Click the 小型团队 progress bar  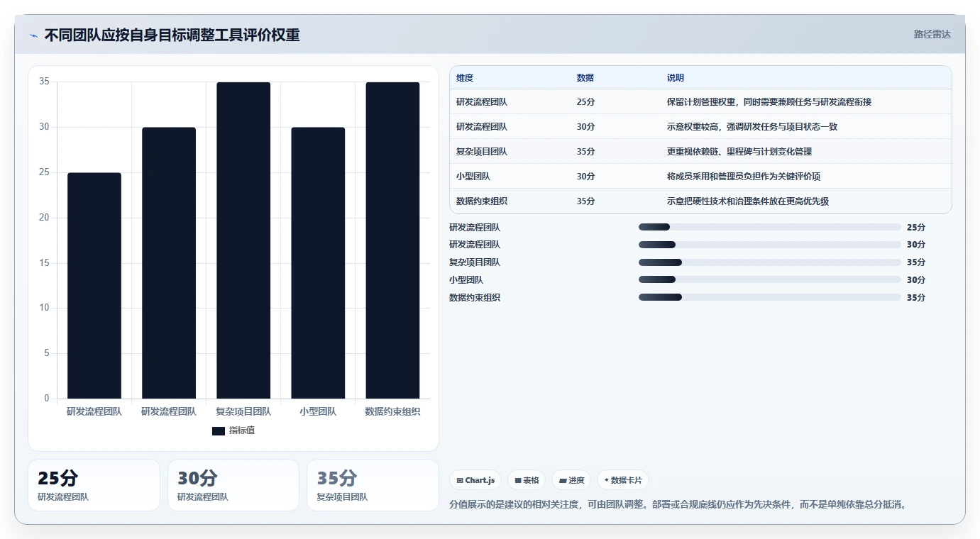pos(770,279)
